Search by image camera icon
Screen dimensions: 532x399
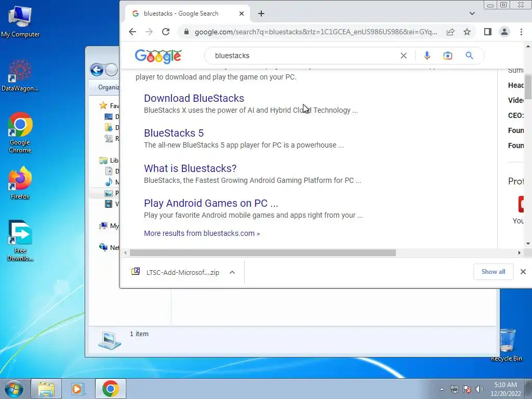[x=447, y=56]
